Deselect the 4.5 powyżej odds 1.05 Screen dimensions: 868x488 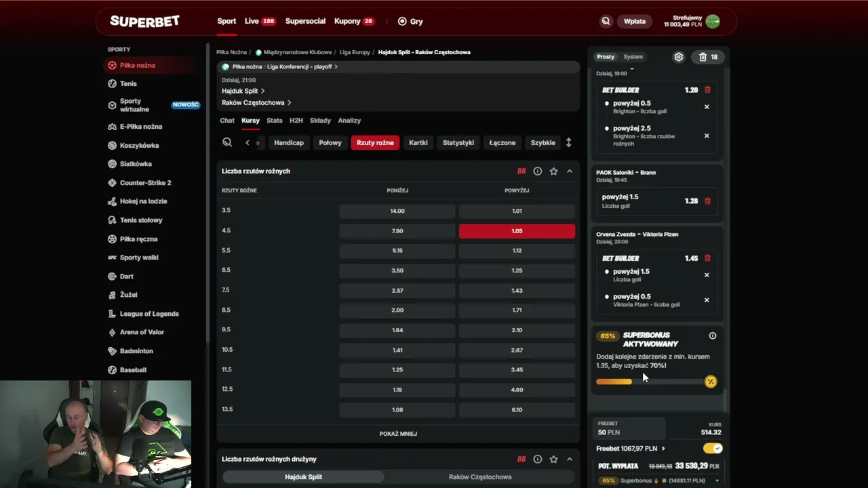point(517,231)
